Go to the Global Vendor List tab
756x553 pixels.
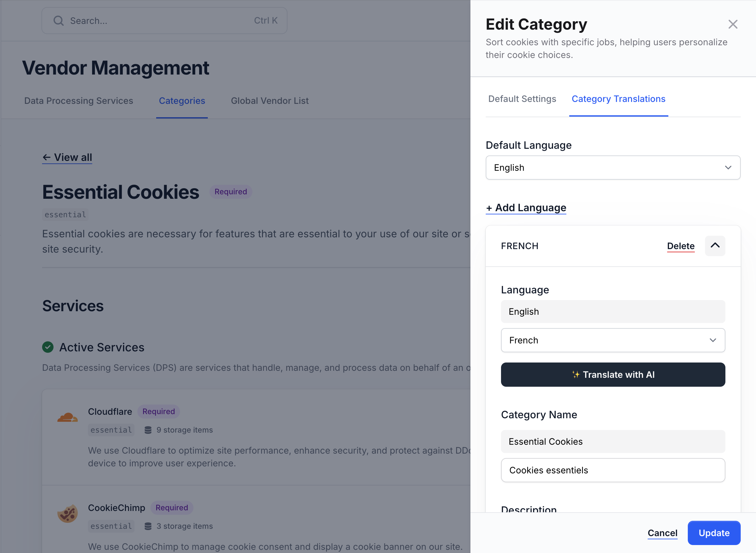coord(270,101)
